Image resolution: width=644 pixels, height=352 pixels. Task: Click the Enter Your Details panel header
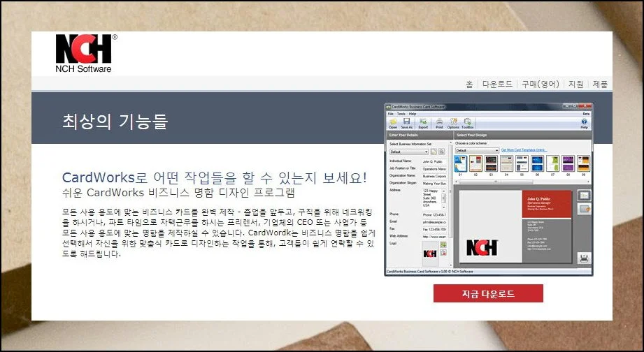tap(420, 135)
